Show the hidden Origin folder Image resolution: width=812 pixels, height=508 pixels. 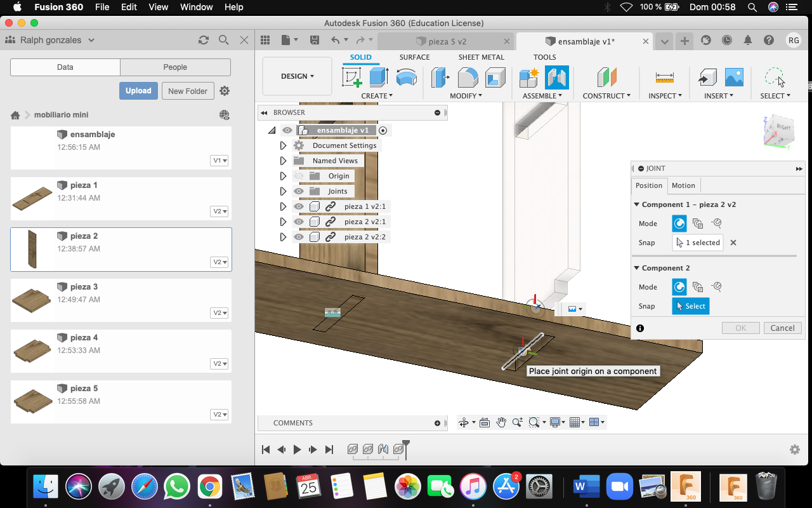299,176
